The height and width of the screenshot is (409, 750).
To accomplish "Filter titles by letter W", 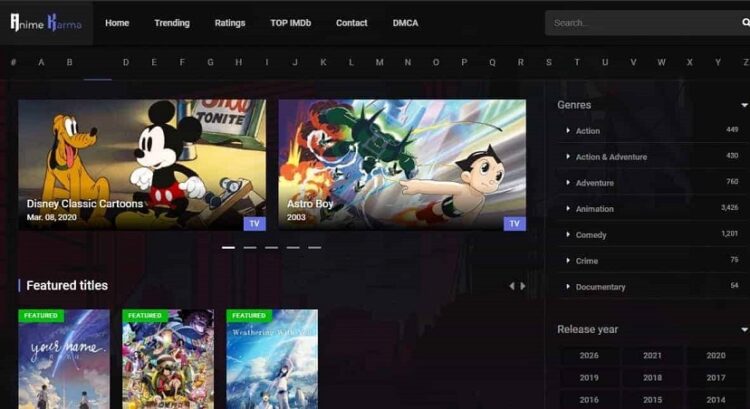I will coord(662,62).
